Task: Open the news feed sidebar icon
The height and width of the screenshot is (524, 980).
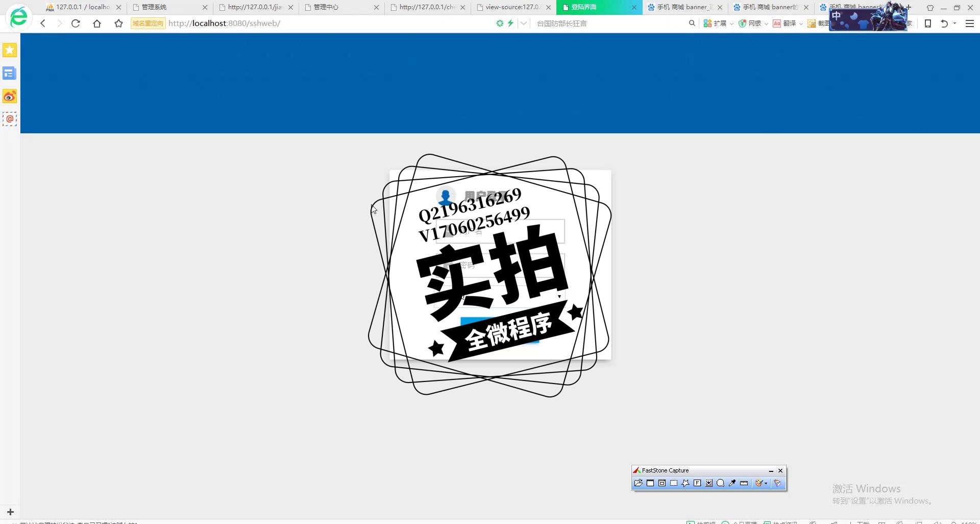Action: tap(10, 74)
